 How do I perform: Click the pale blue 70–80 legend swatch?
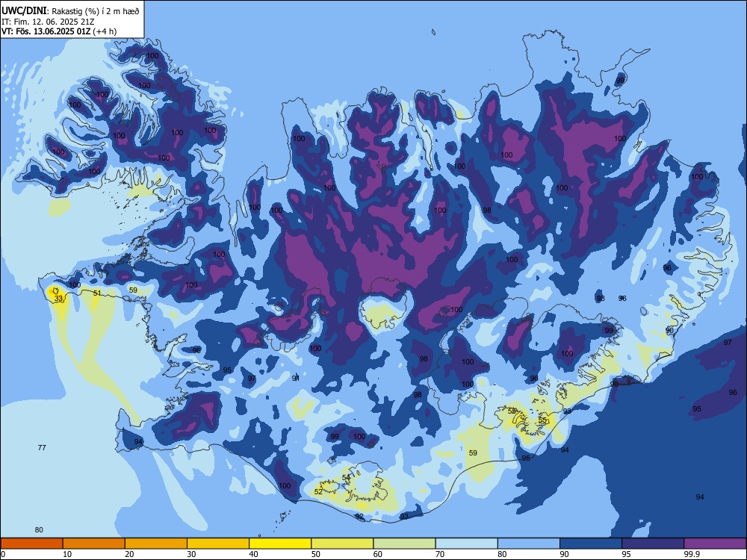466,544
